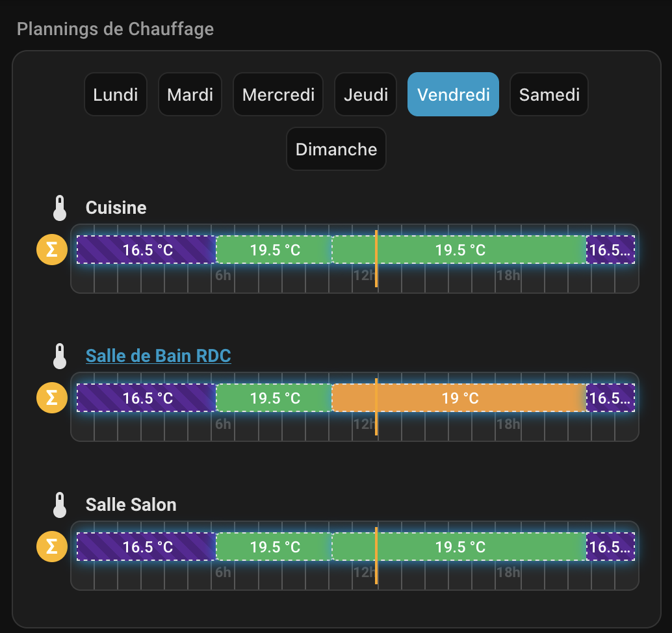Select the Lundi day tab
672x633 pixels.
pyautogui.click(x=116, y=95)
